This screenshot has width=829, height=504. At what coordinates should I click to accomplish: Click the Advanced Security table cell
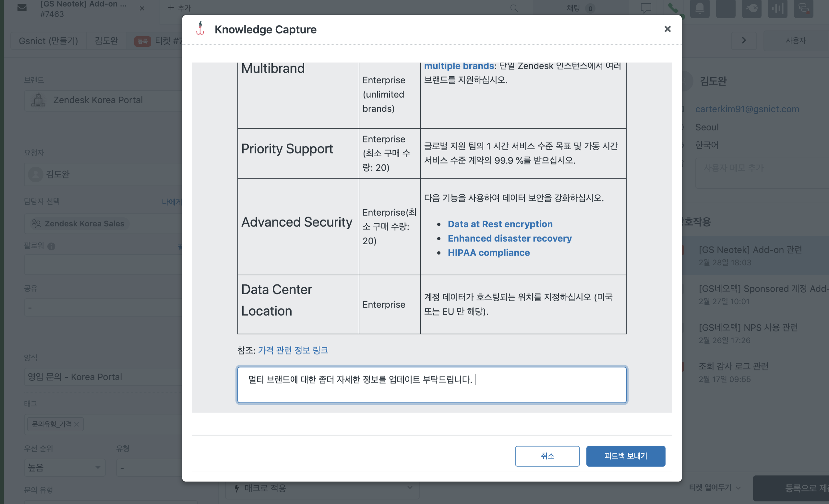click(x=298, y=227)
